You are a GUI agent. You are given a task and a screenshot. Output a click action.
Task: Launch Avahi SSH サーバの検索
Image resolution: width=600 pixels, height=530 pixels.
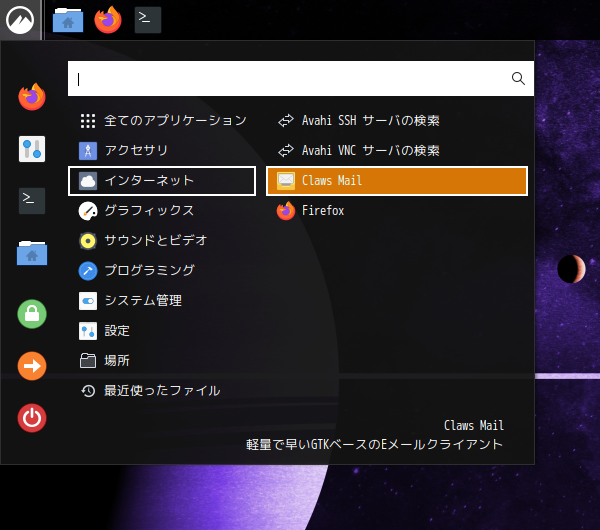coord(397,121)
